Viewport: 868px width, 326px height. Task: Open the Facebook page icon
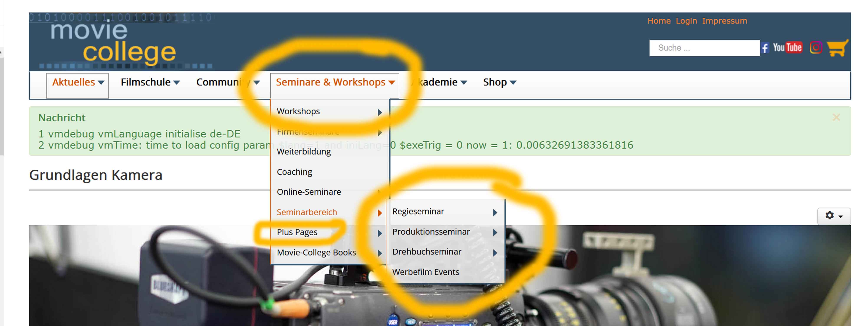[765, 48]
